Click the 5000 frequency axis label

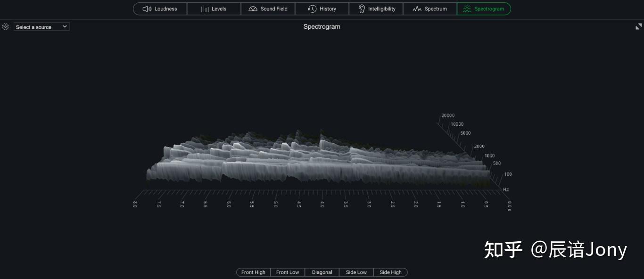pyautogui.click(x=465, y=133)
